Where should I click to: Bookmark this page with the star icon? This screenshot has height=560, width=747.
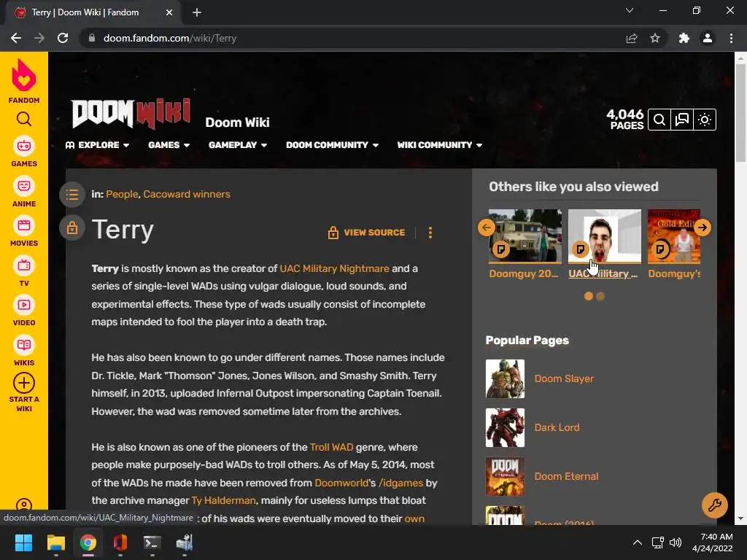click(x=655, y=38)
